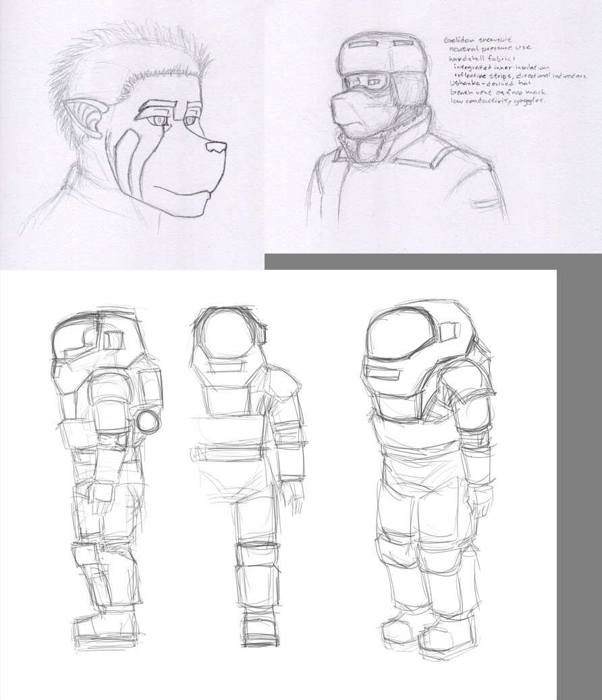The width and height of the screenshot is (602, 700).
Task: Click the note 'integrated inner insulation'
Action: [x=502, y=67]
